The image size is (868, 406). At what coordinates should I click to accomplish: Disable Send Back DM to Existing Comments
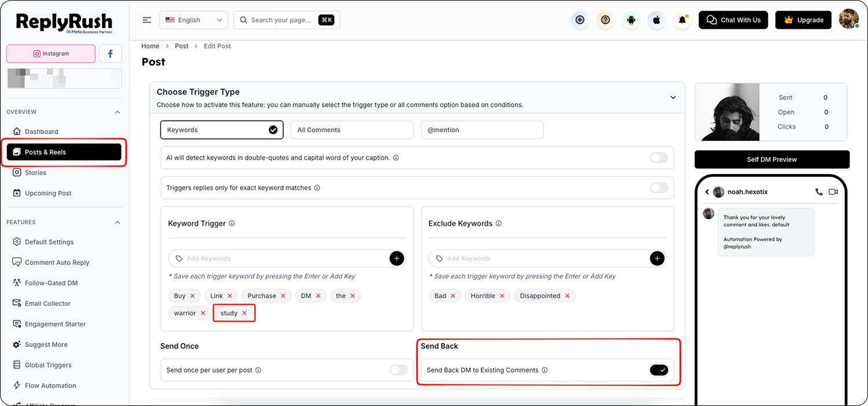point(659,370)
